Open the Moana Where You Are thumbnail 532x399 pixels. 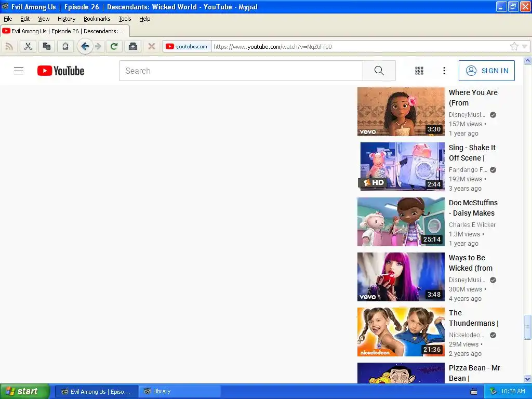tap(401, 112)
